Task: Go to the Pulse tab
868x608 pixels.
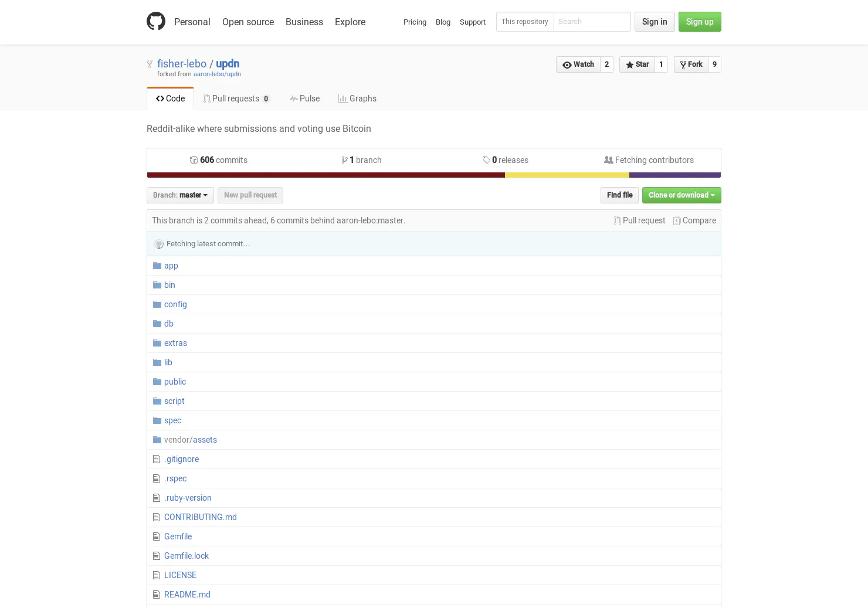Action: pyautogui.click(x=304, y=98)
